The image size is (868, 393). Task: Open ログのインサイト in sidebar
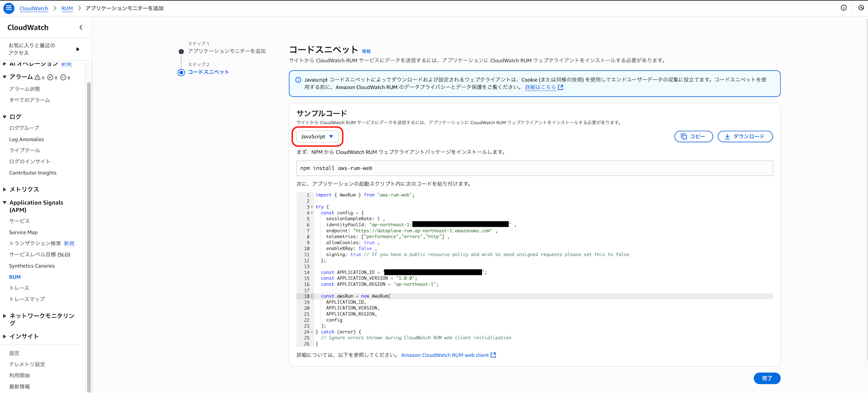[30, 161]
